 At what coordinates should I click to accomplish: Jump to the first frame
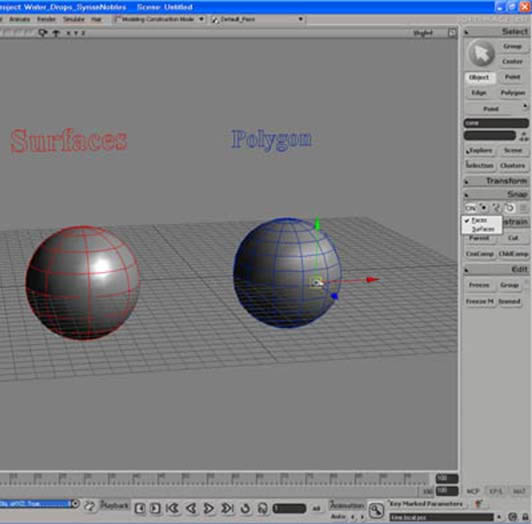[172, 508]
